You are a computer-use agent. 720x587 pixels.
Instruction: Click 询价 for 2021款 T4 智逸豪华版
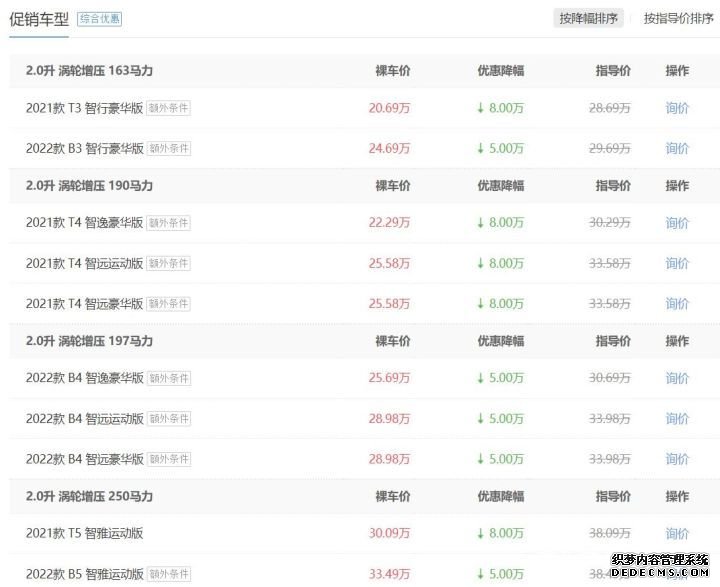pos(677,223)
